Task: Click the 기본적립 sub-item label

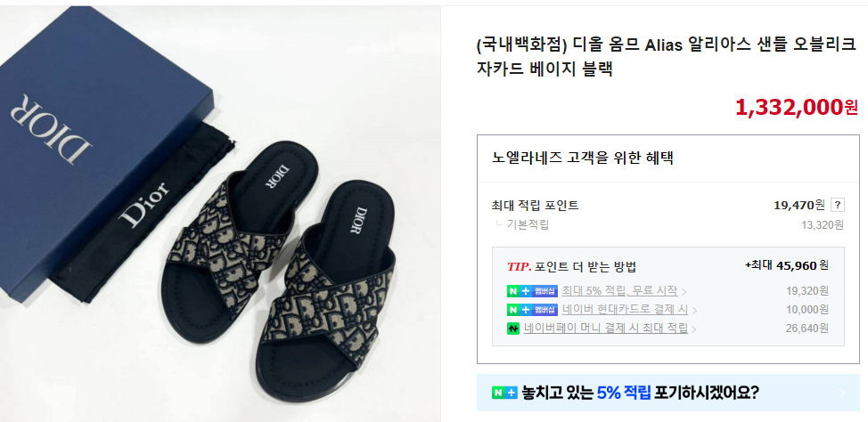Action: pos(528,224)
